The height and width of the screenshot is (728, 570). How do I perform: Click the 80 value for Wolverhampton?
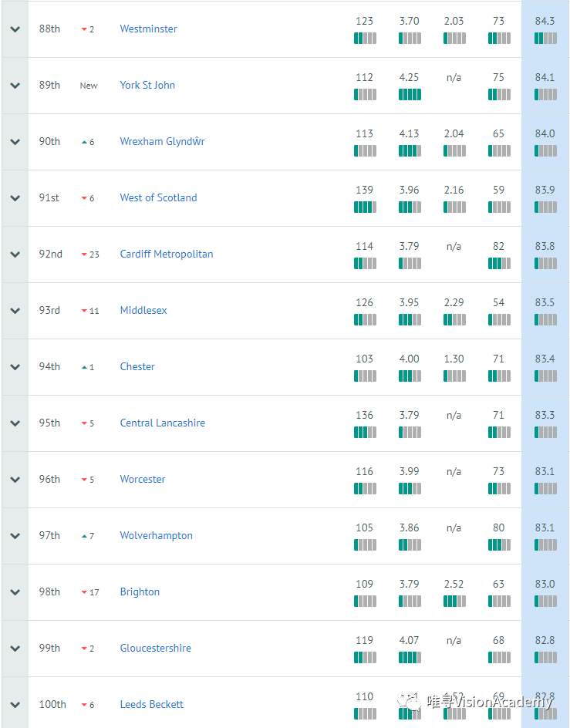click(x=498, y=527)
